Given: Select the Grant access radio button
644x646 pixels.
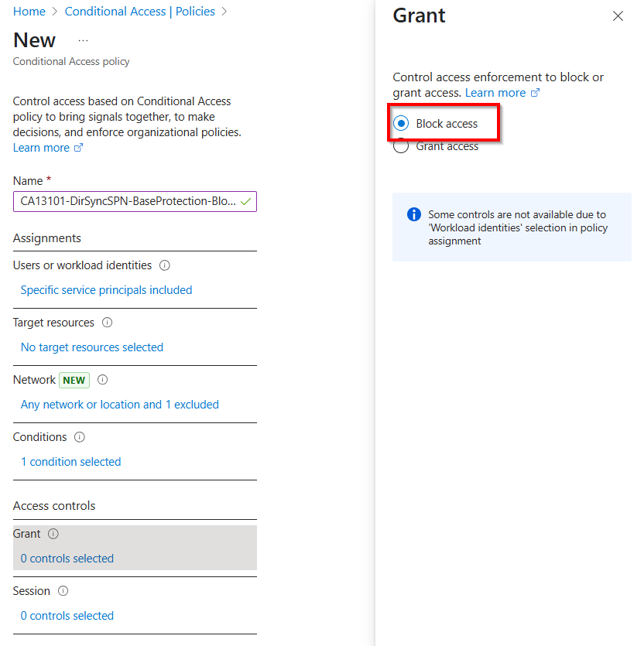Looking at the screenshot, I should point(401,146).
